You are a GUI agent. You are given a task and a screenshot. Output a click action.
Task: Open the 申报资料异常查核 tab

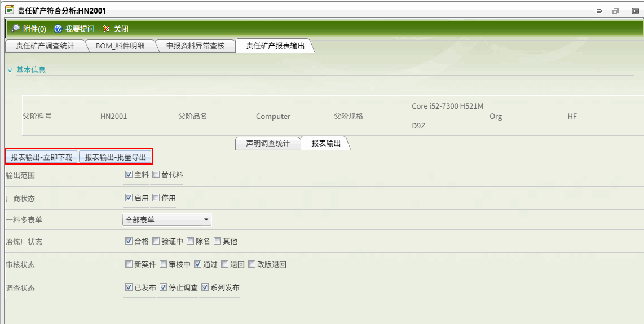coord(195,46)
